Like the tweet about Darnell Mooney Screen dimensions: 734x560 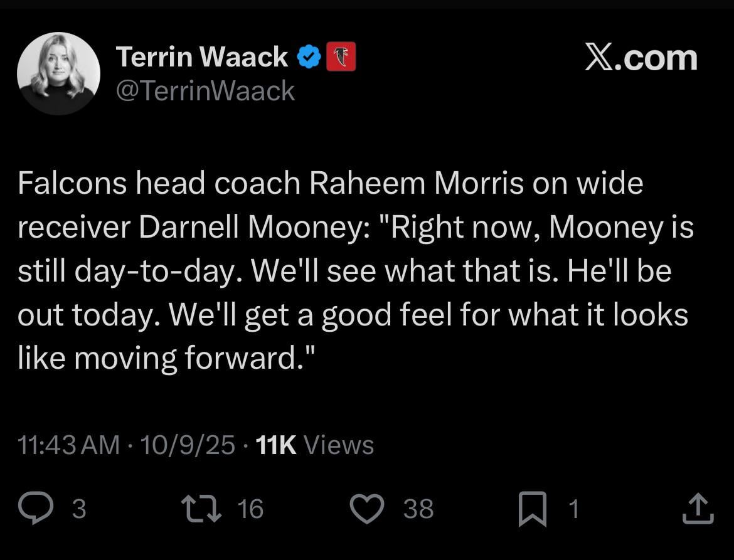coord(367,509)
